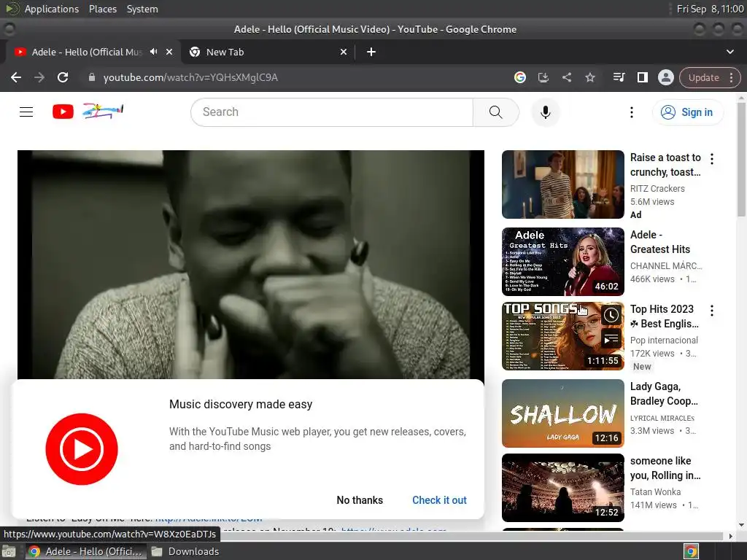Image resolution: width=747 pixels, height=560 pixels.
Task: Mute the Adele tab via its speaker icon
Action: tap(153, 52)
